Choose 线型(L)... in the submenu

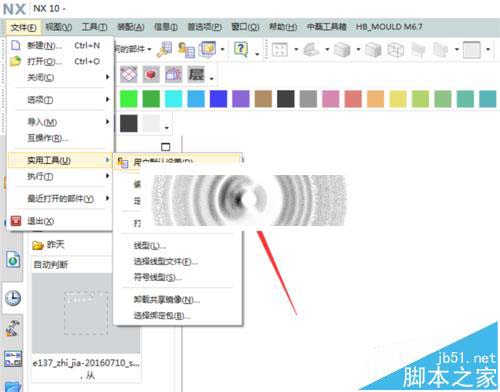tap(178, 246)
